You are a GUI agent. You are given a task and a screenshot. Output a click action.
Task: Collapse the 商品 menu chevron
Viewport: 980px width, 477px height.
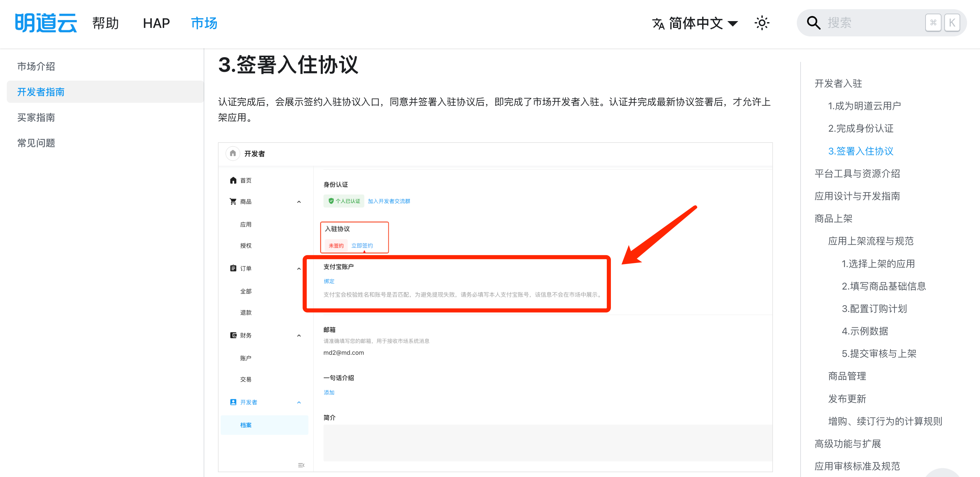click(299, 202)
